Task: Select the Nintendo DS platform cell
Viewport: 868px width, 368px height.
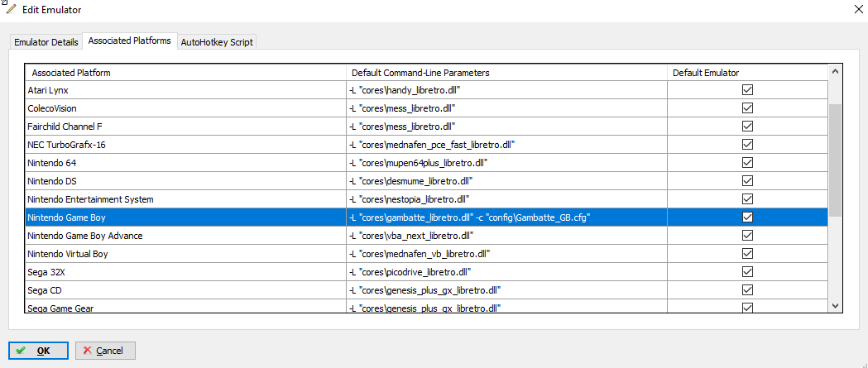Action: tap(185, 181)
